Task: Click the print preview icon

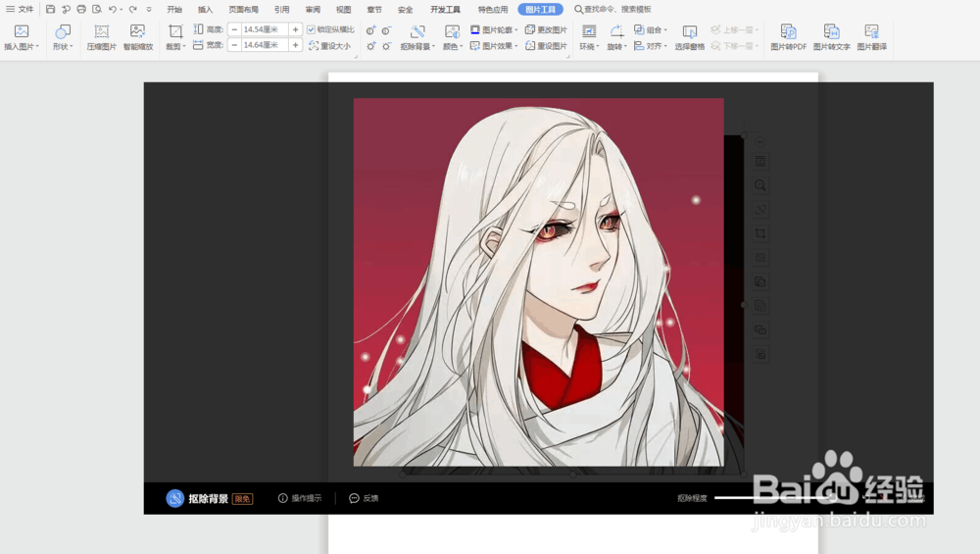Action: 97,10
